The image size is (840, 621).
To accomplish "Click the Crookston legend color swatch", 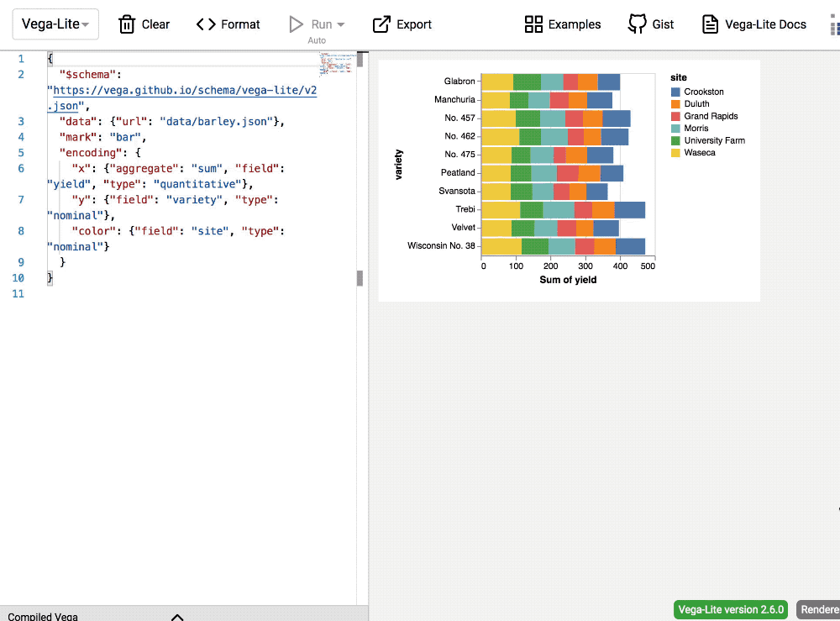I will [675, 92].
